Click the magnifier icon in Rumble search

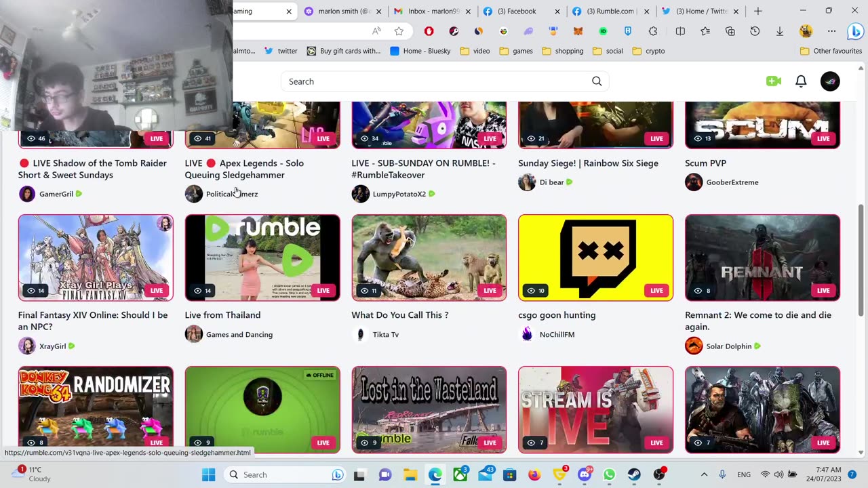(597, 81)
